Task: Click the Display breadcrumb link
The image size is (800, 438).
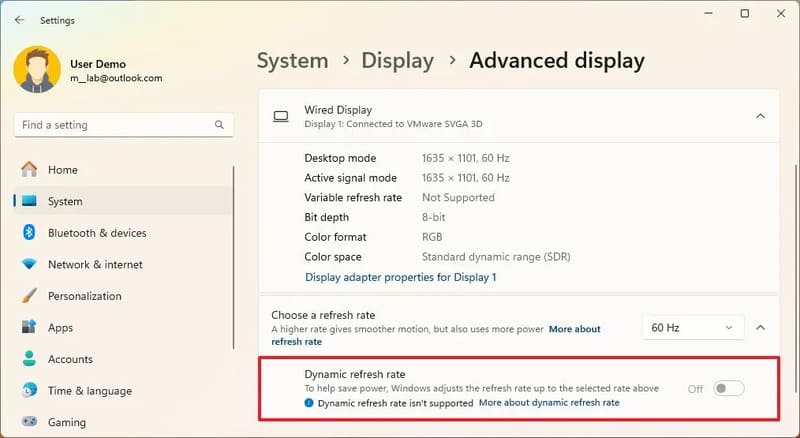Action: [x=397, y=60]
